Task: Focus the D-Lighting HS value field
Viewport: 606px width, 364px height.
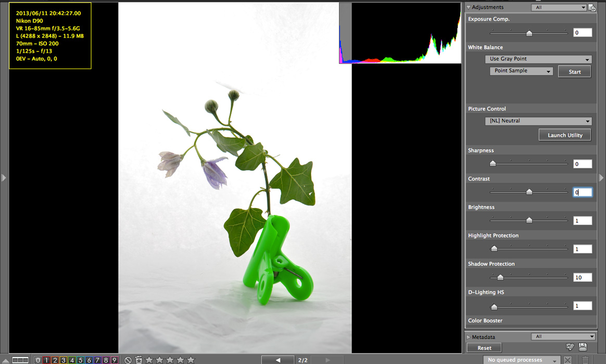Action: 583,306
